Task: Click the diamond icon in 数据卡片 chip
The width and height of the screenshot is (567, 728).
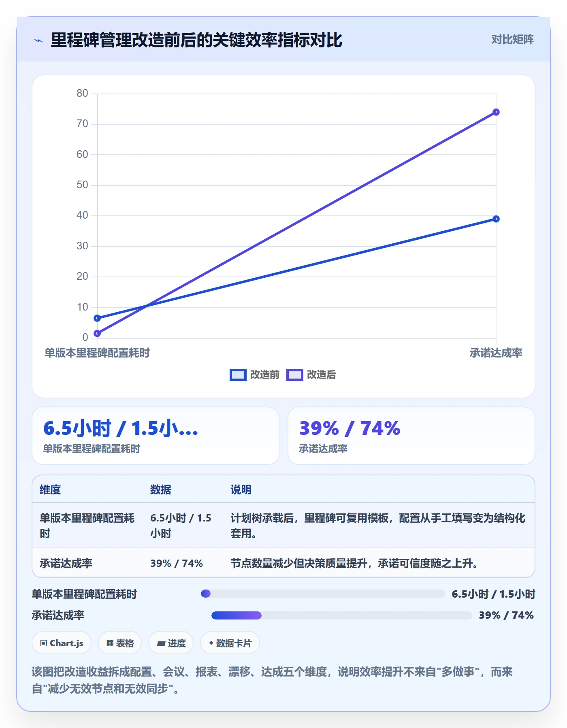Action: (211, 643)
